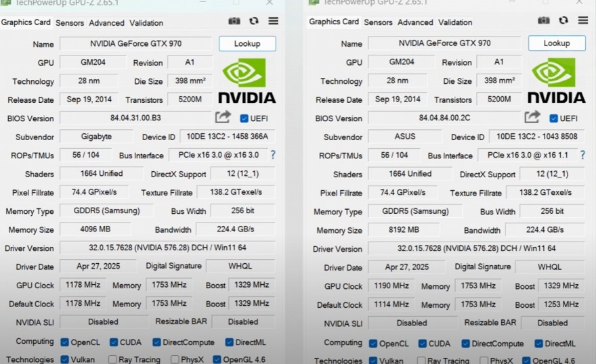Select Graphics Card tab in right window
The width and height of the screenshot is (596, 364).
click(334, 22)
